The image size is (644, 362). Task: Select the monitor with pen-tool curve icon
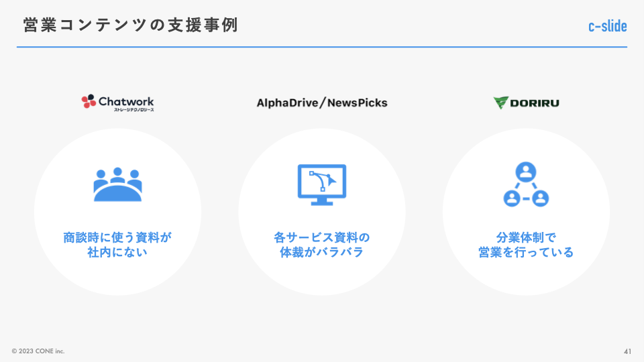tap(321, 184)
